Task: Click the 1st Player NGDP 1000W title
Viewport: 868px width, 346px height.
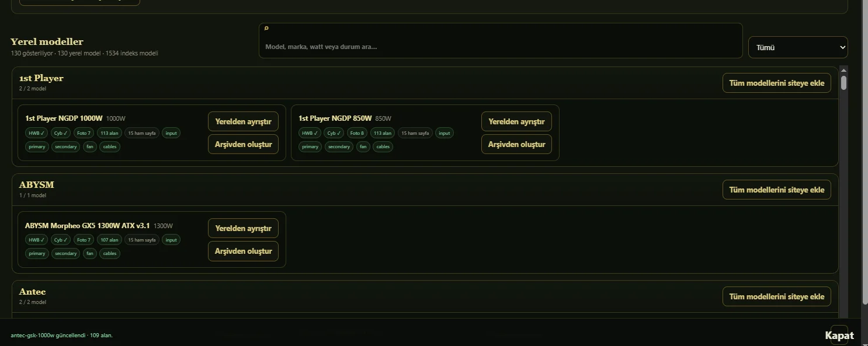Action: 64,118
